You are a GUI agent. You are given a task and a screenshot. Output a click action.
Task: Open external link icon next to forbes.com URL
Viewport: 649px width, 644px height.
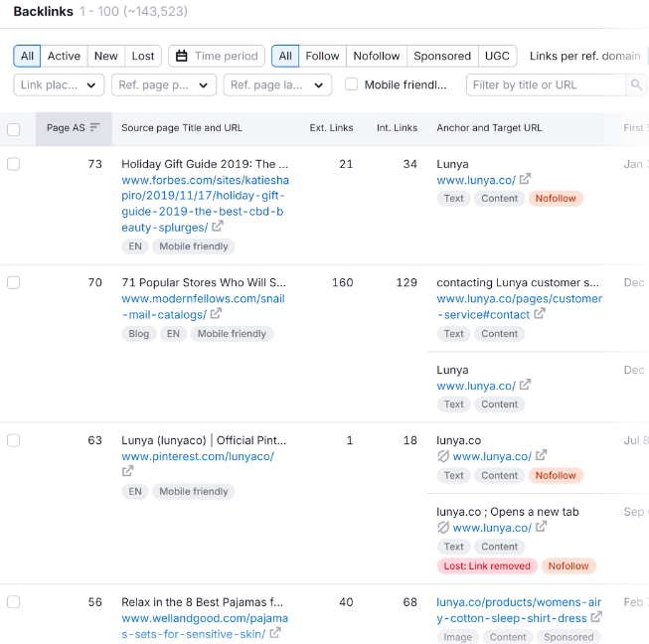pos(217,228)
